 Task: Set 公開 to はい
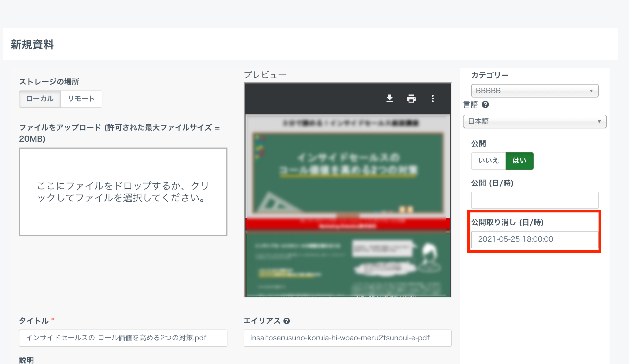coord(519,161)
